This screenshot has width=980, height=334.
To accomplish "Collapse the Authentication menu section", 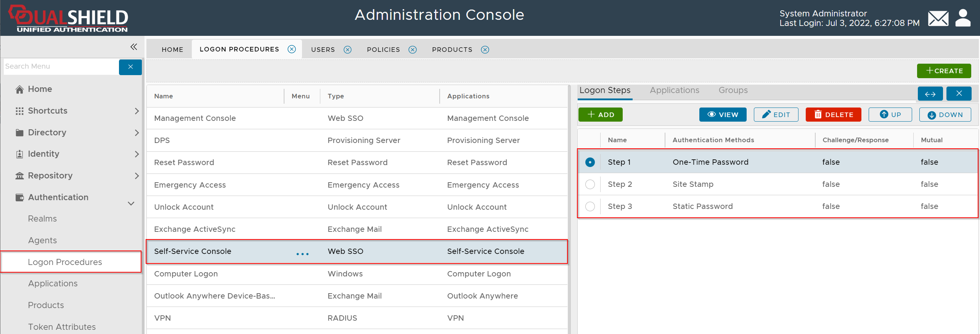I will coord(131,203).
